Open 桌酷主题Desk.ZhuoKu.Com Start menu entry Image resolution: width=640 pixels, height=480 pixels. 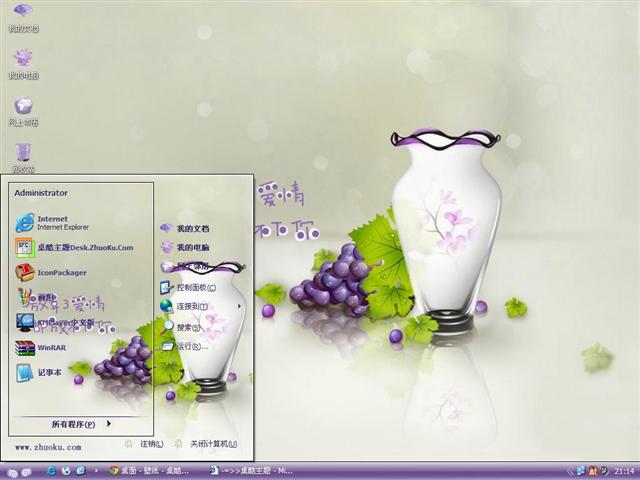tap(75, 247)
